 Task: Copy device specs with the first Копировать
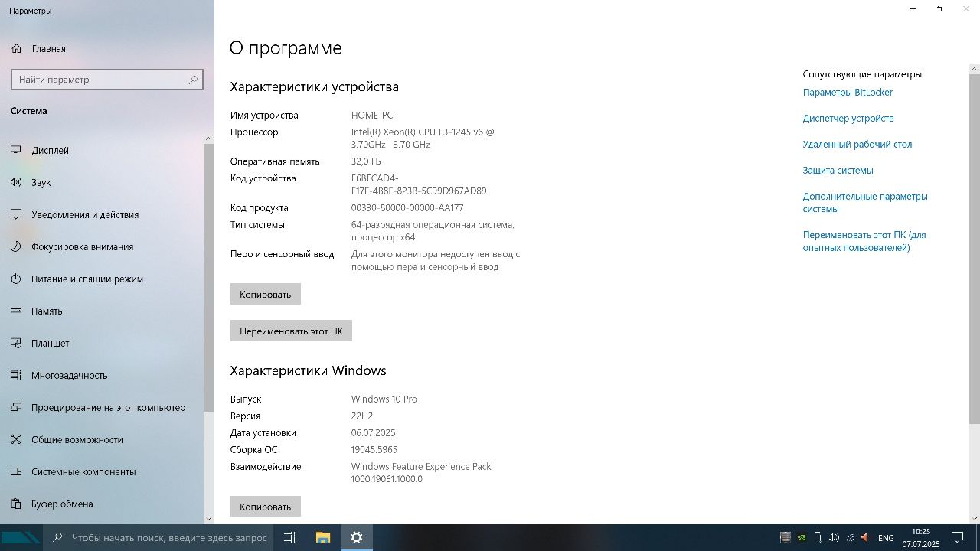coord(266,294)
